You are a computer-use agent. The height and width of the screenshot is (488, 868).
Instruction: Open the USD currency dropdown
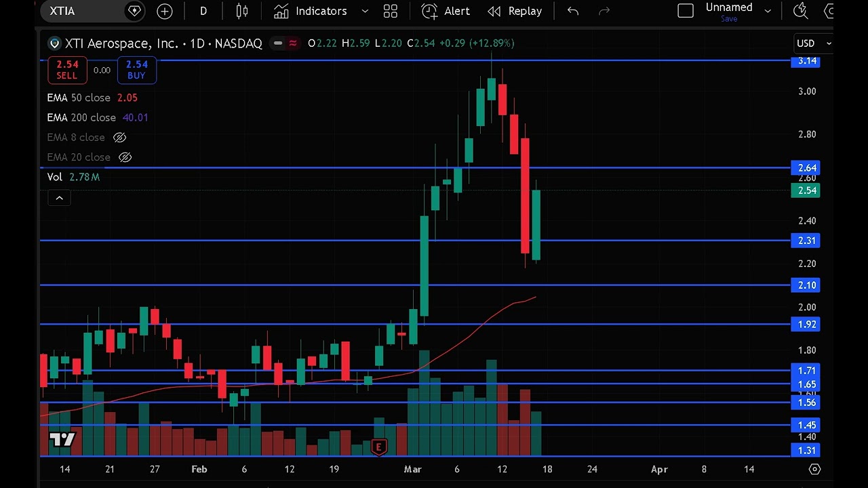813,43
